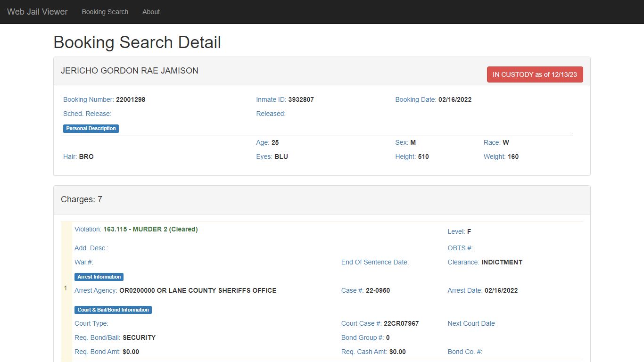
Task: Open the About page
Action: 151,12
